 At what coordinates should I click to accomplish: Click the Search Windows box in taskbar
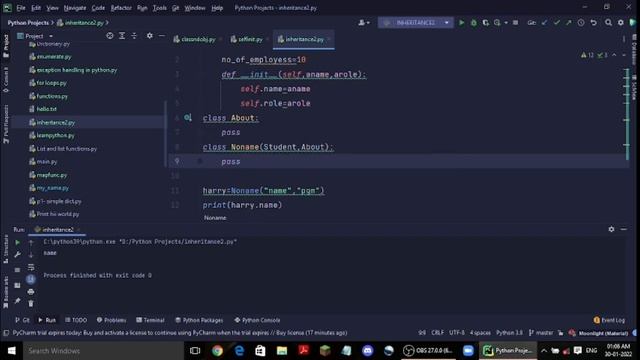(104, 351)
